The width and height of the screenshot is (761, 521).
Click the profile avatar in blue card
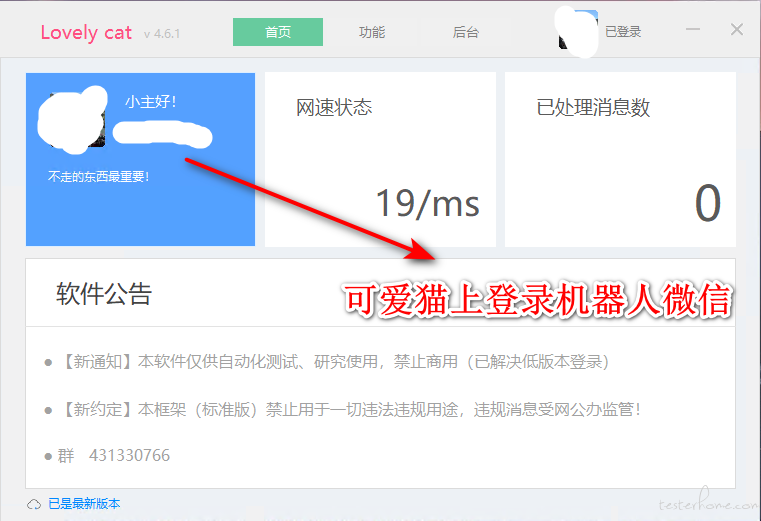pos(71,120)
